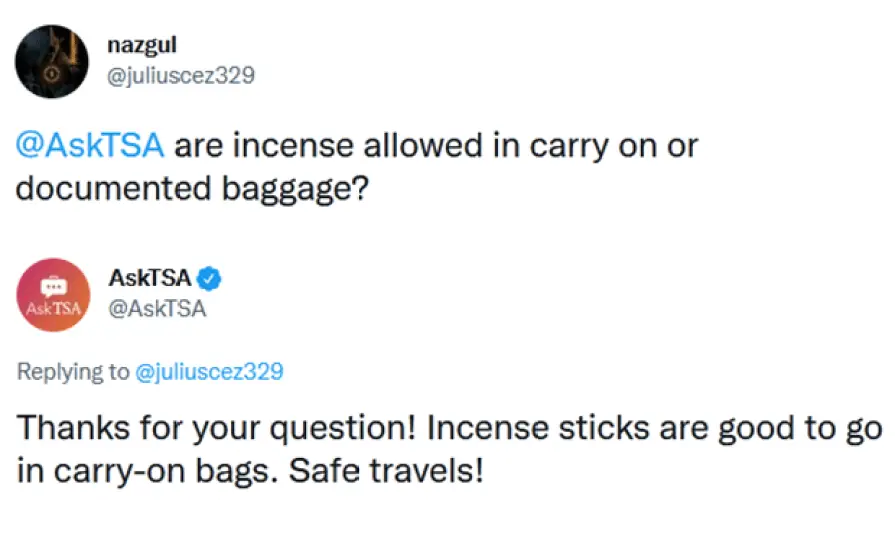Click the blue @juliuscez329 link after Replying to
This screenshot has width=895, height=536.
click(x=209, y=372)
